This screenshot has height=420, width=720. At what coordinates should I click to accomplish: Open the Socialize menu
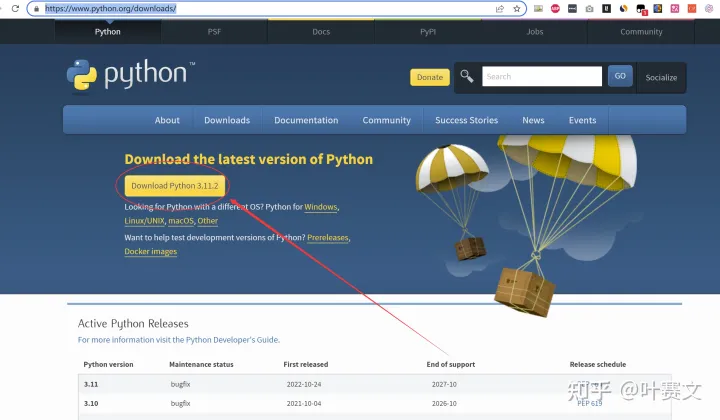[661, 78]
